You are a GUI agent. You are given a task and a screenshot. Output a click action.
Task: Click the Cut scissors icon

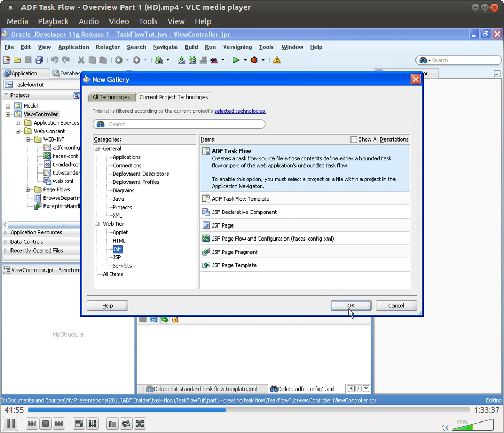pos(82,60)
